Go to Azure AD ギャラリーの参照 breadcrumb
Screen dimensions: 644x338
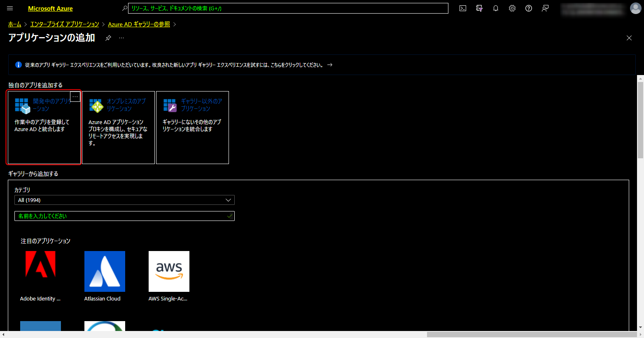tap(139, 24)
